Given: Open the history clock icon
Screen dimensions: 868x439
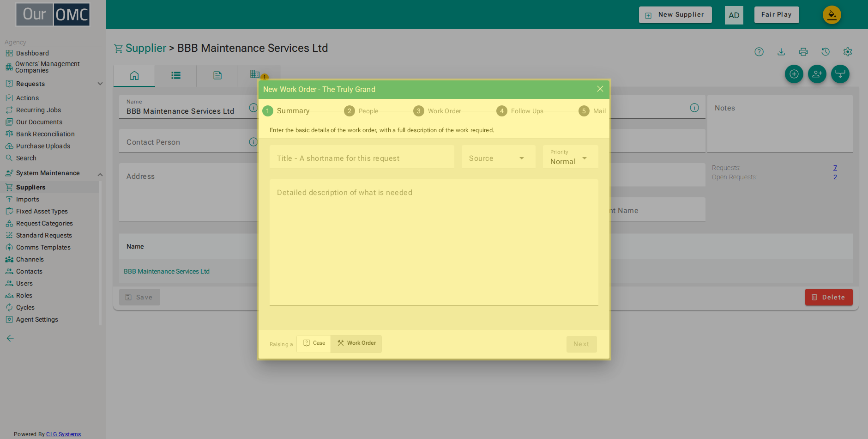Looking at the screenshot, I should point(826,52).
